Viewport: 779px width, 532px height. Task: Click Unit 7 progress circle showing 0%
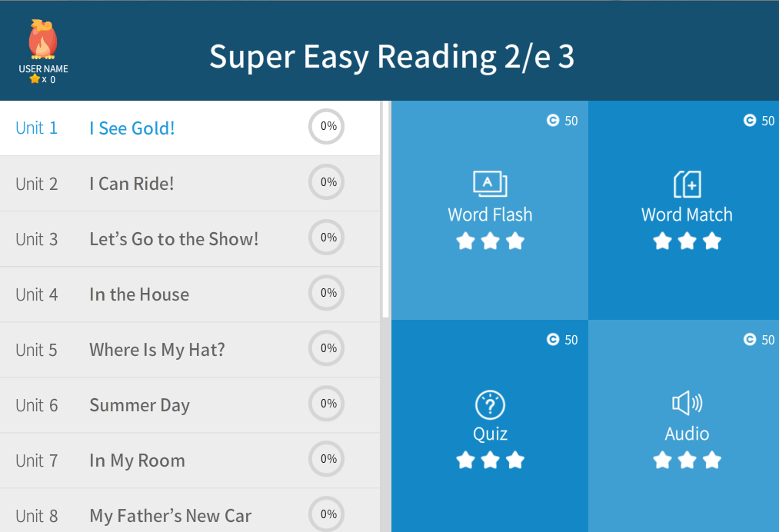(x=327, y=459)
